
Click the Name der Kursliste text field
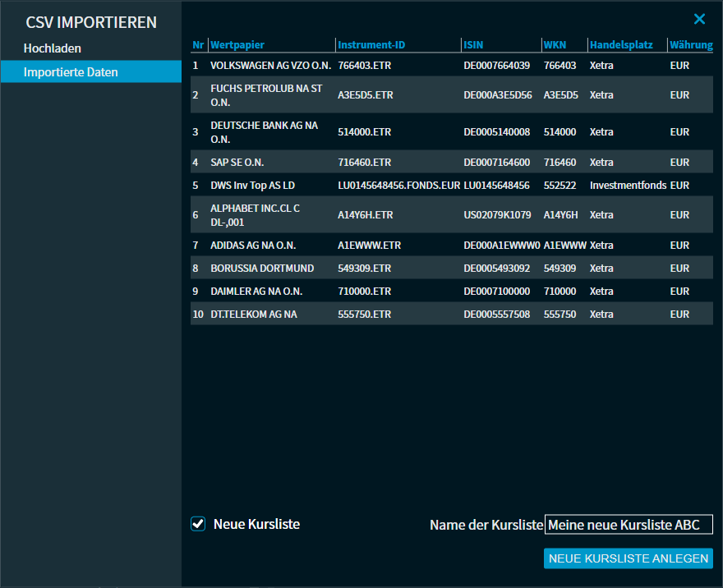pyautogui.click(x=629, y=525)
